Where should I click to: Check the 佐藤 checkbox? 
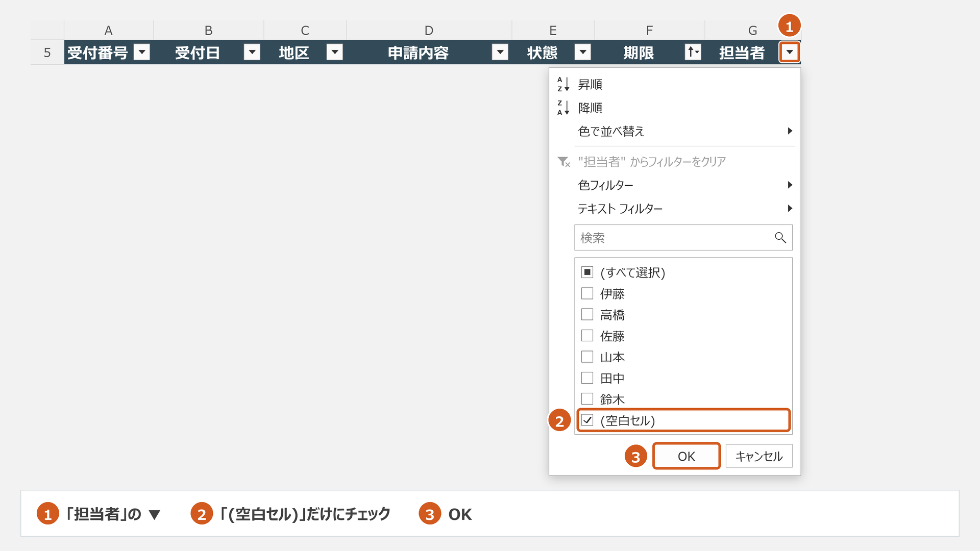click(587, 336)
